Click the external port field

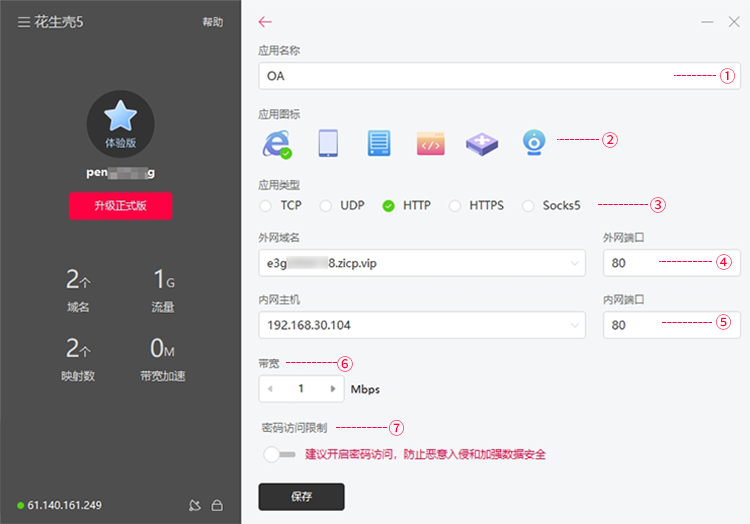[x=672, y=263]
